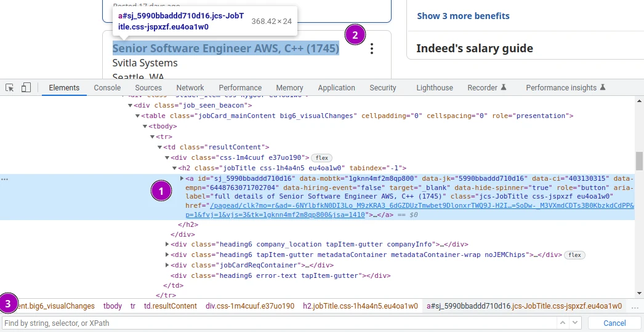Image resolution: width=644 pixels, height=332 pixels.
Task: Click the ellipsis actions icon beside selected node
Action: (x=4, y=179)
